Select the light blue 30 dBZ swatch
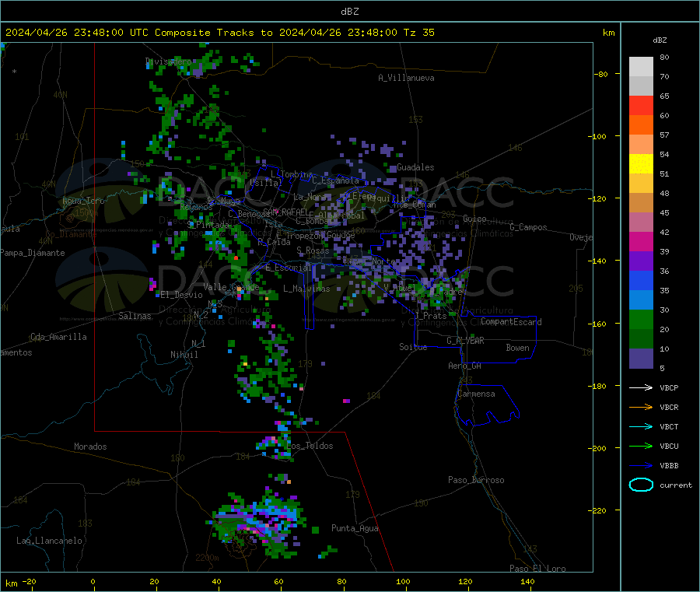This screenshot has height=592, width=700. coord(641,300)
